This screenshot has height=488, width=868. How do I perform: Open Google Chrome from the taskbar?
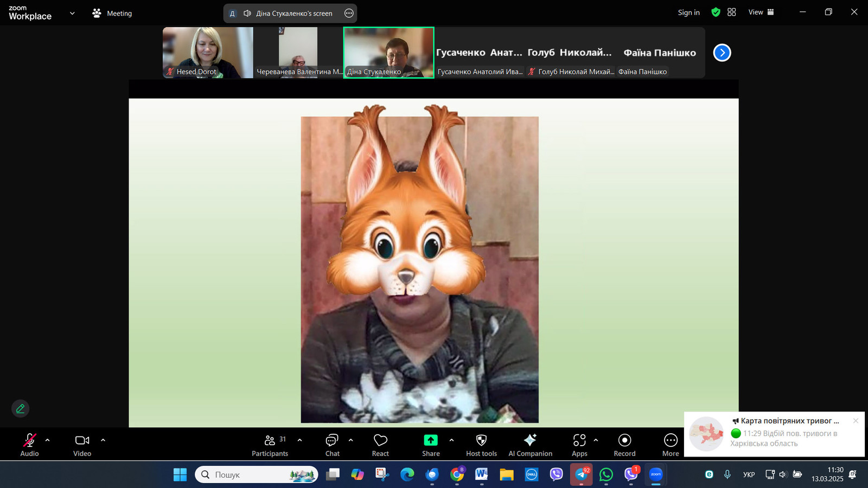click(457, 474)
